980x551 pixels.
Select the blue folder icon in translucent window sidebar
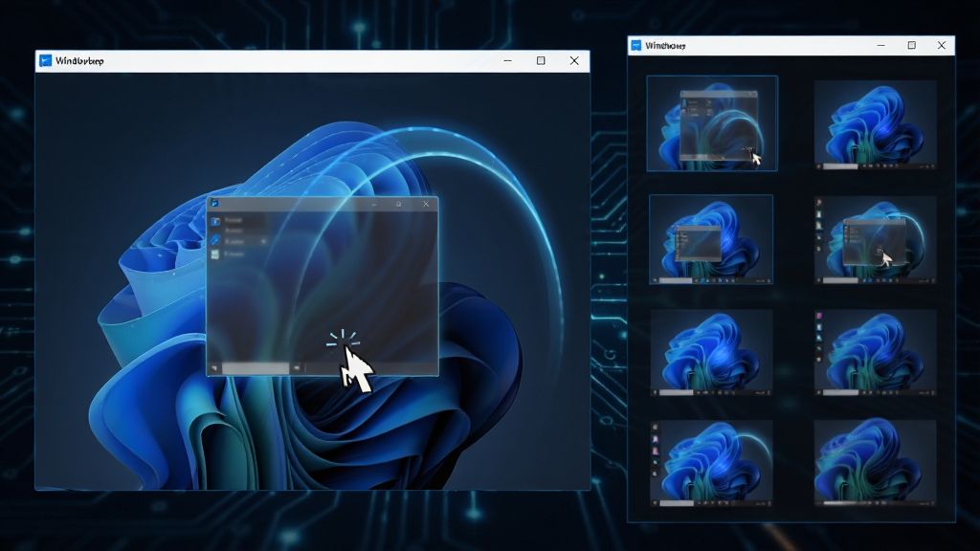point(215,221)
